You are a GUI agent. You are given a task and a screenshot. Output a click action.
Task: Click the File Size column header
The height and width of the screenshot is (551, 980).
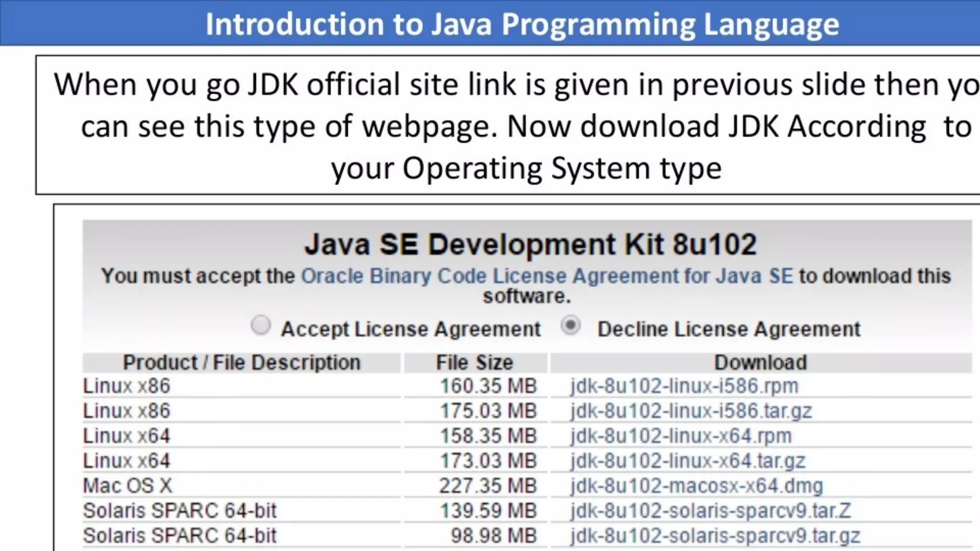click(x=474, y=363)
